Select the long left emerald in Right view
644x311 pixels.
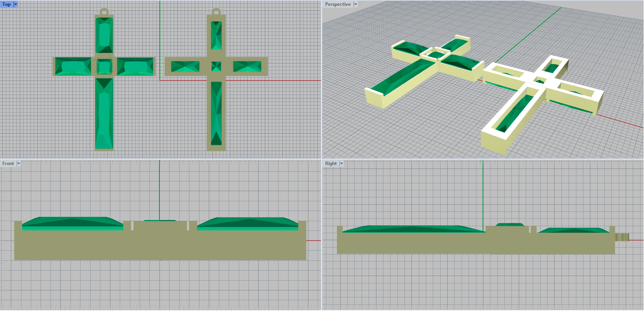(415, 229)
